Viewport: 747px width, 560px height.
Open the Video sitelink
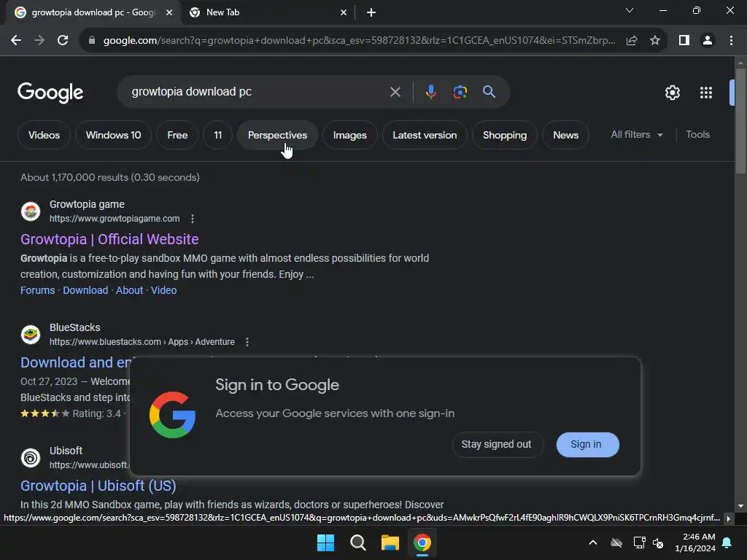coord(164,290)
